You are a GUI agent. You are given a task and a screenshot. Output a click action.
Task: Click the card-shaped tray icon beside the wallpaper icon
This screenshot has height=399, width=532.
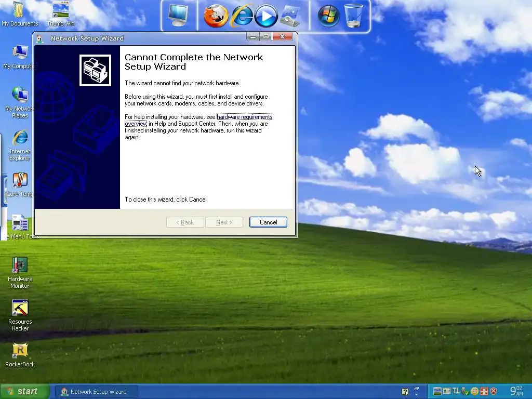[447, 391]
